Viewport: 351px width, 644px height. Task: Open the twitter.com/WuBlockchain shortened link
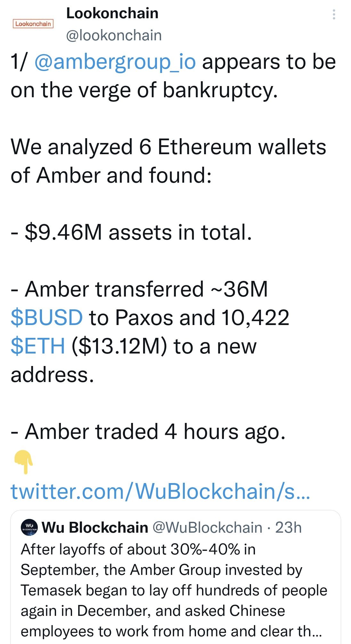pyautogui.click(x=160, y=493)
